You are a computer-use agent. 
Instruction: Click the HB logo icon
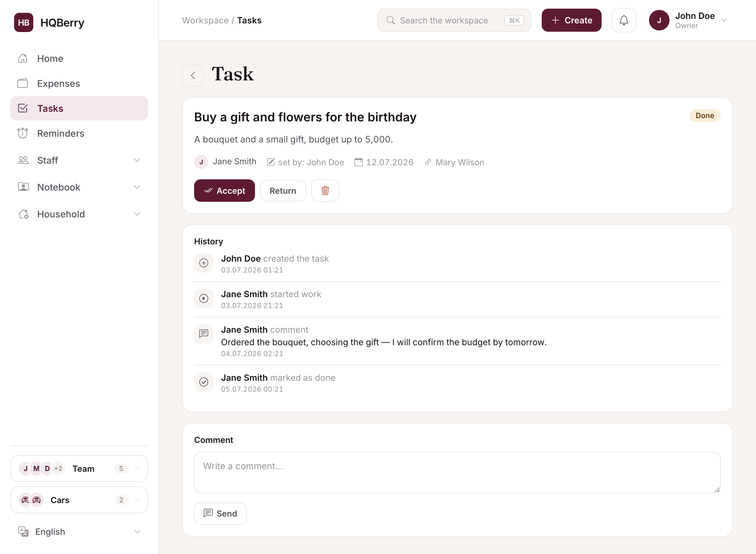pyautogui.click(x=23, y=22)
